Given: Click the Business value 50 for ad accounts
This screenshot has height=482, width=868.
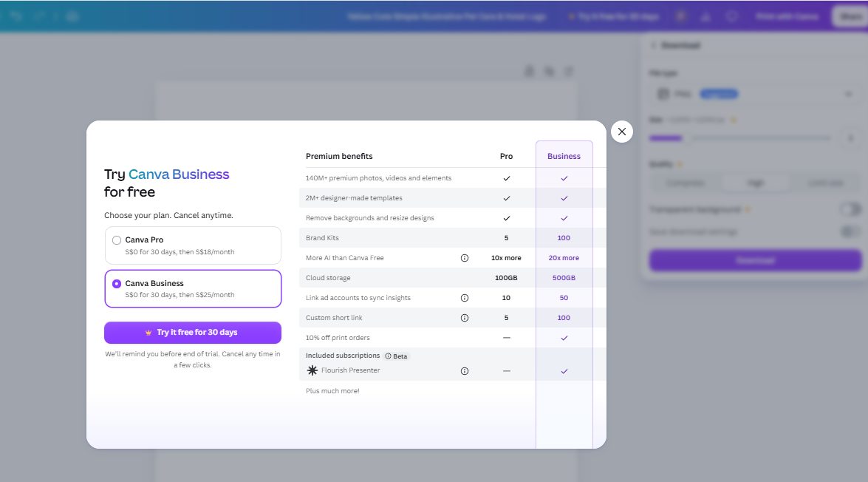Looking at the screenshot, I should click(x=564, y=298).
